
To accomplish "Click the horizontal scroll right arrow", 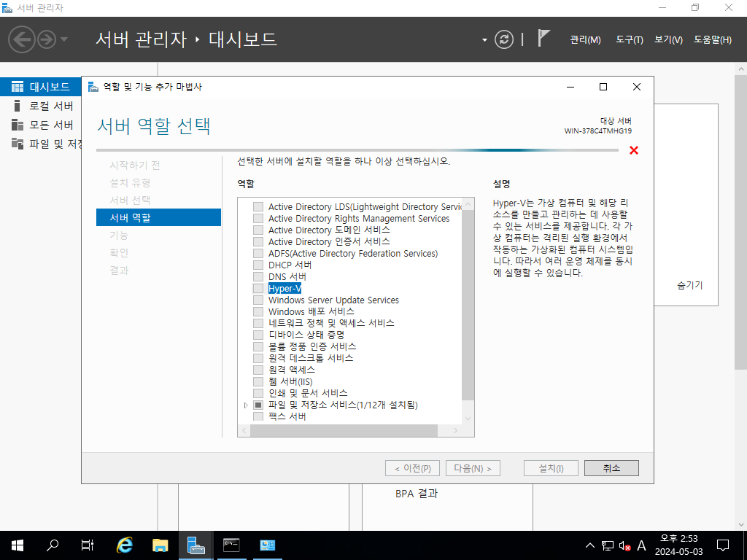I will [x=456, y=430].
